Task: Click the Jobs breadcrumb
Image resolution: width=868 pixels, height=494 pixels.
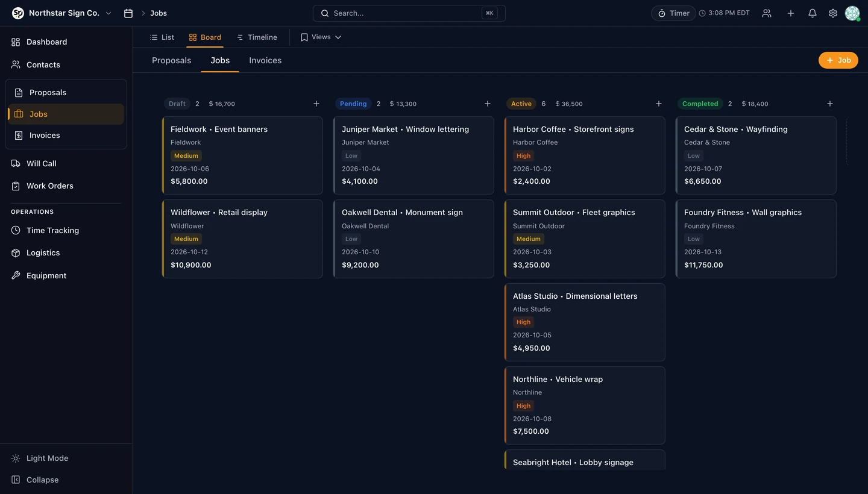Action: click(x=159, y=13)
